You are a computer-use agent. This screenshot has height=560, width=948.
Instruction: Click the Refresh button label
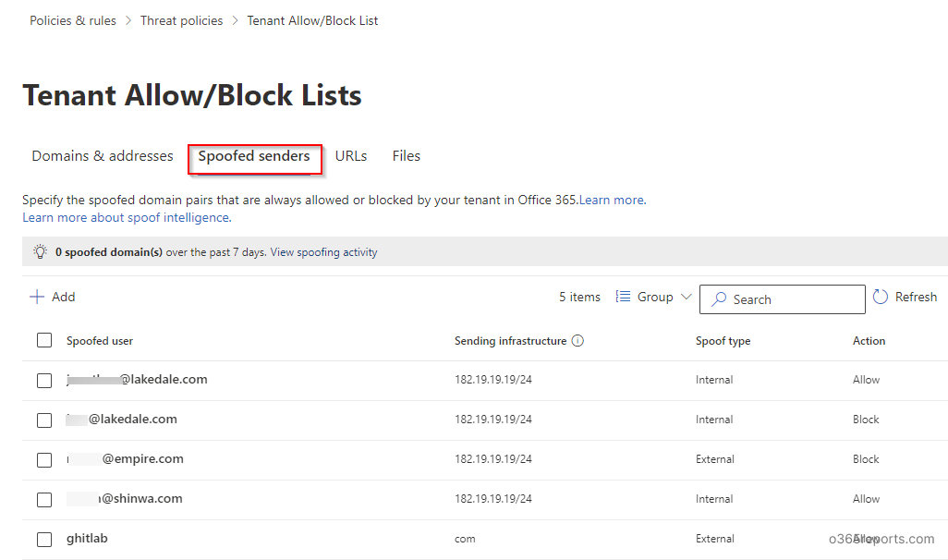click(x=916, y=297)
